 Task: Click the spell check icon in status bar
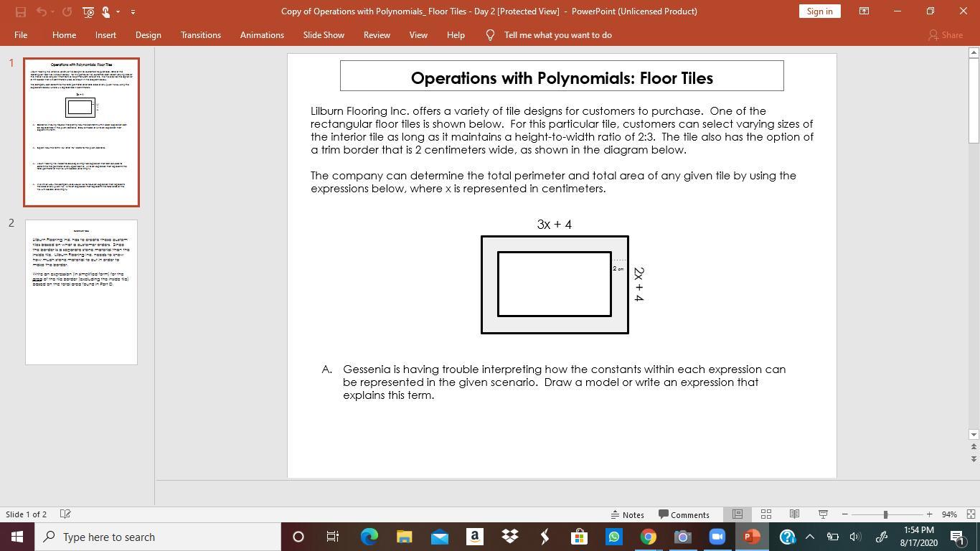coord(65,514)
